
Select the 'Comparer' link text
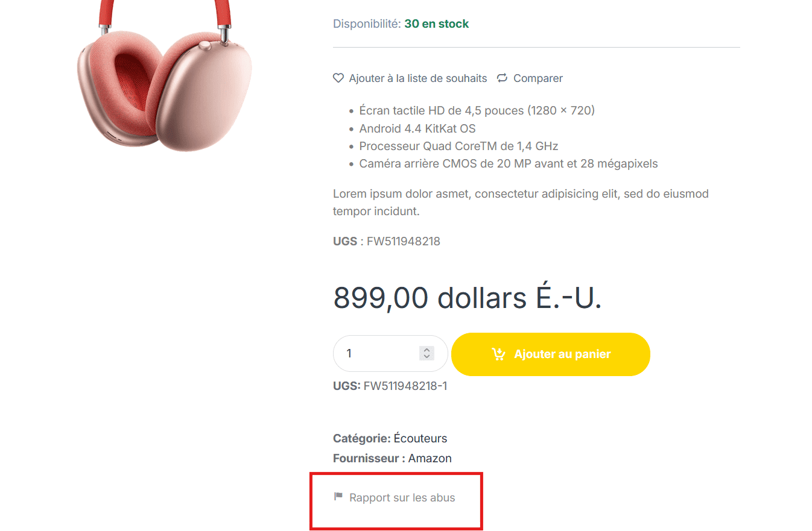pos(538,78)
